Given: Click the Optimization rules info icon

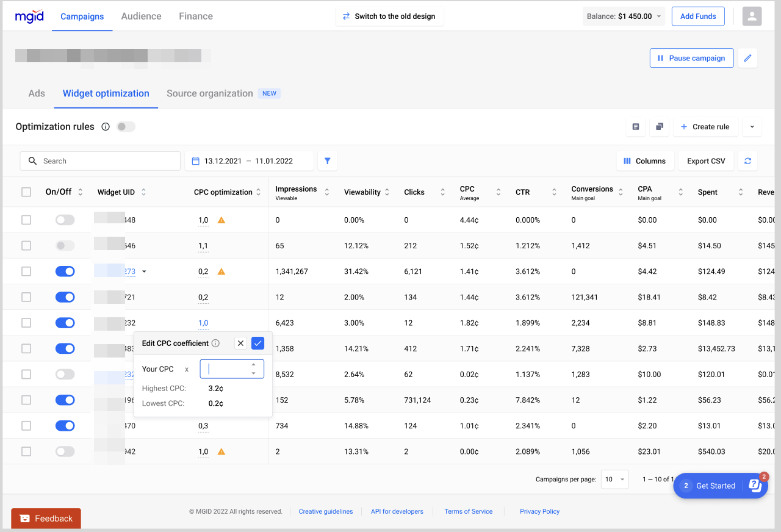Looking at the screenshot, I should pyautogui.click(x=106, y=126).
